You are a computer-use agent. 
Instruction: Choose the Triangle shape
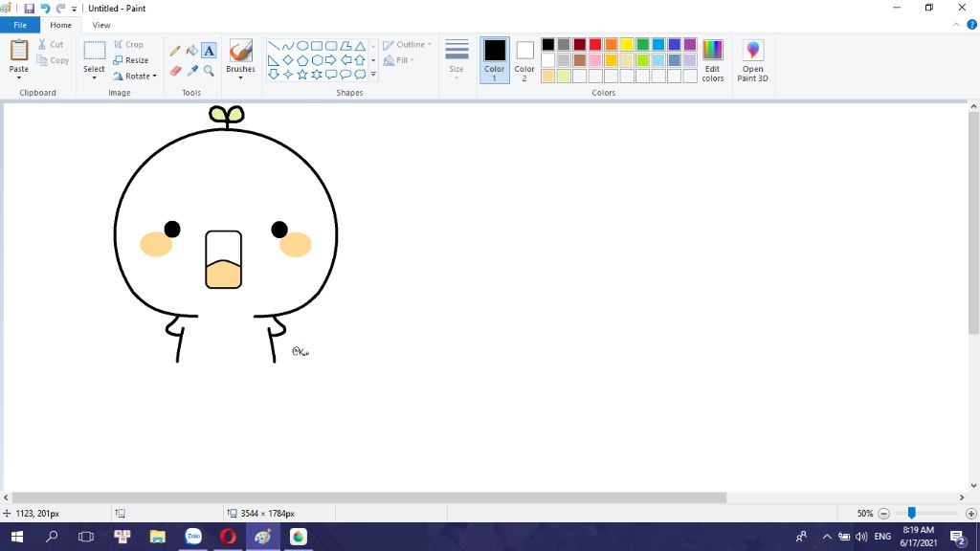click(x=361, y=46)
